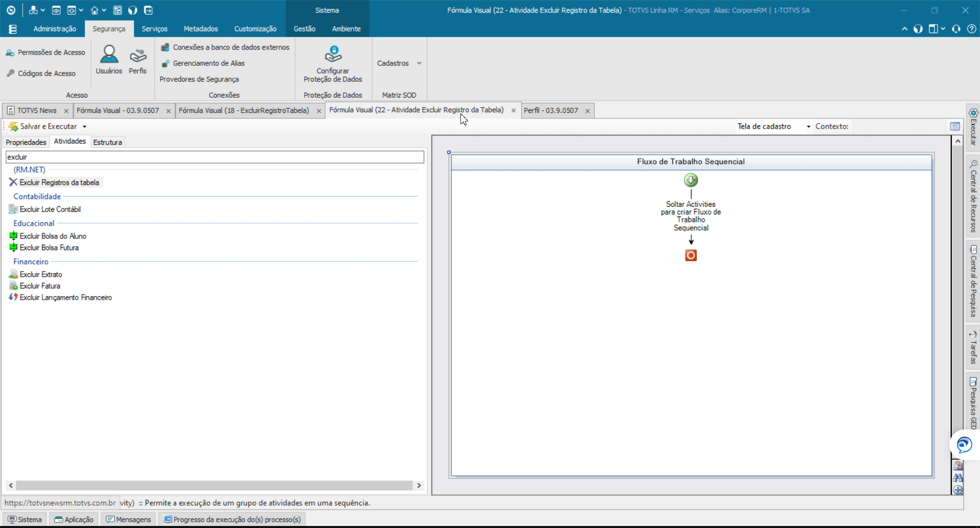Switch to the Metadados ribbon tab
Image resolution: width=980 pixels, height=528 pixels.
click(x=201, y=29)
